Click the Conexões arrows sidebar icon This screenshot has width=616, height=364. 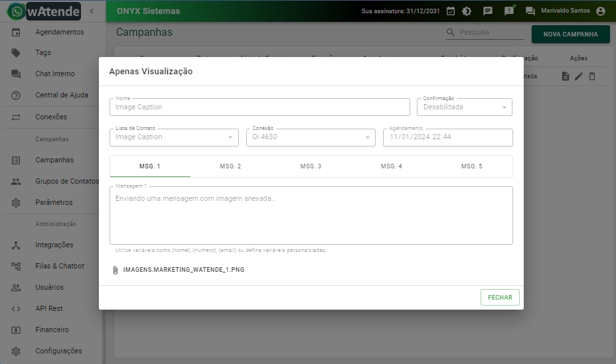point(16,117)
